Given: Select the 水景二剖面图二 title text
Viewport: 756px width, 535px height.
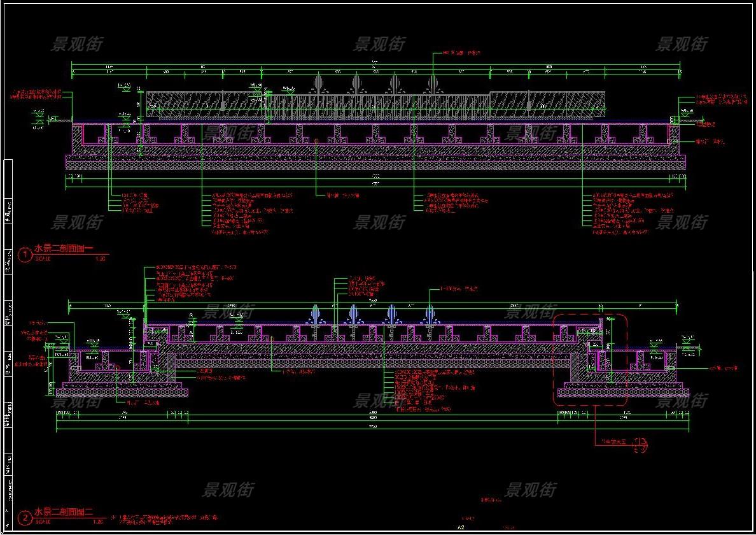Looking at the screenshot, I should (x=64, y=512).
